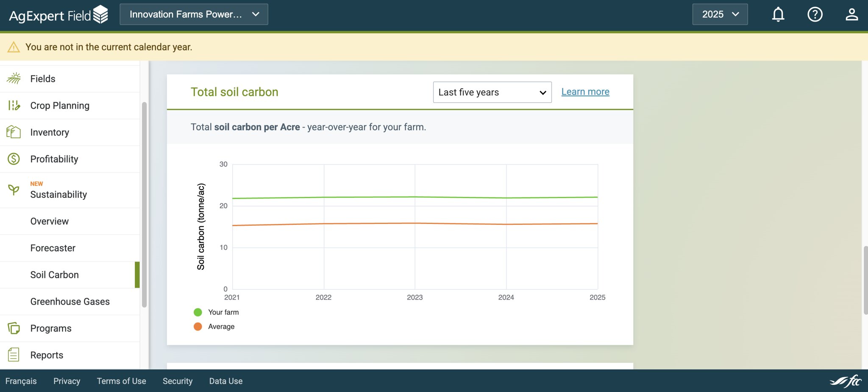Open the 2025 year dropdown
Viewport: 868px width, 392px height.
point(720,14)
